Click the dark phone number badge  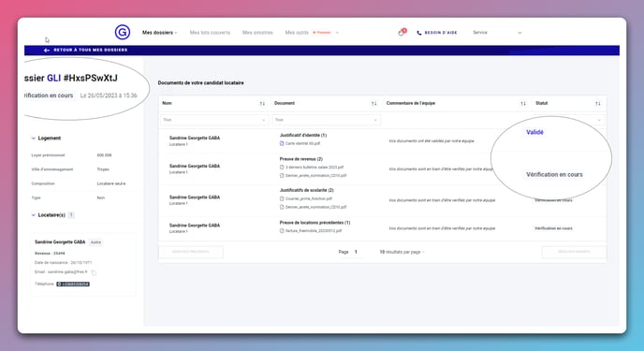coord(73,285)
